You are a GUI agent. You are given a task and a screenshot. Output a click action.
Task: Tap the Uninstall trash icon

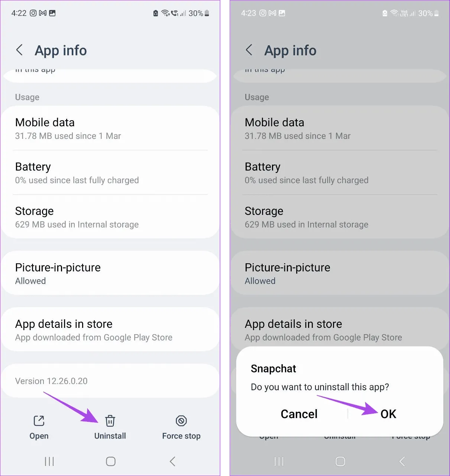pos(110,421)
